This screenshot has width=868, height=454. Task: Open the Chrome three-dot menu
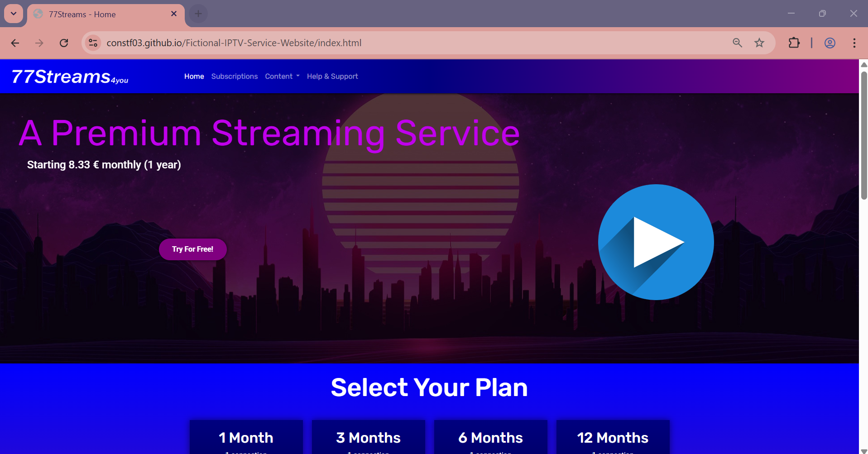coord(854,43)
